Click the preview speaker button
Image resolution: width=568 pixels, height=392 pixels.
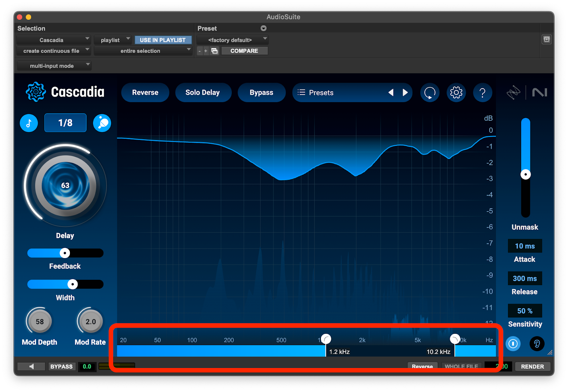pyautogui.click(x=31, y=366)
